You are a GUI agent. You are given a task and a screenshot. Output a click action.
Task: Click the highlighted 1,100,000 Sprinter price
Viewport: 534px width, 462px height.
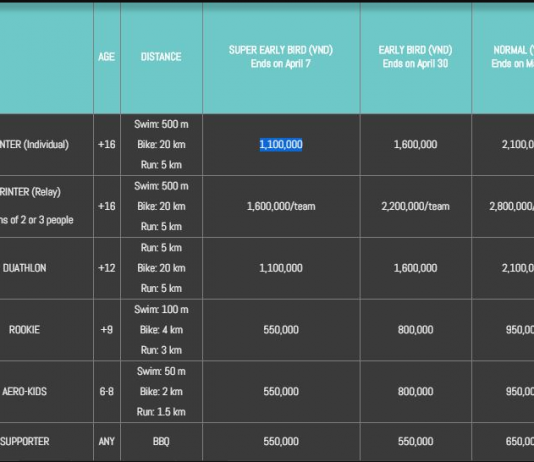[x=281, y=144]
